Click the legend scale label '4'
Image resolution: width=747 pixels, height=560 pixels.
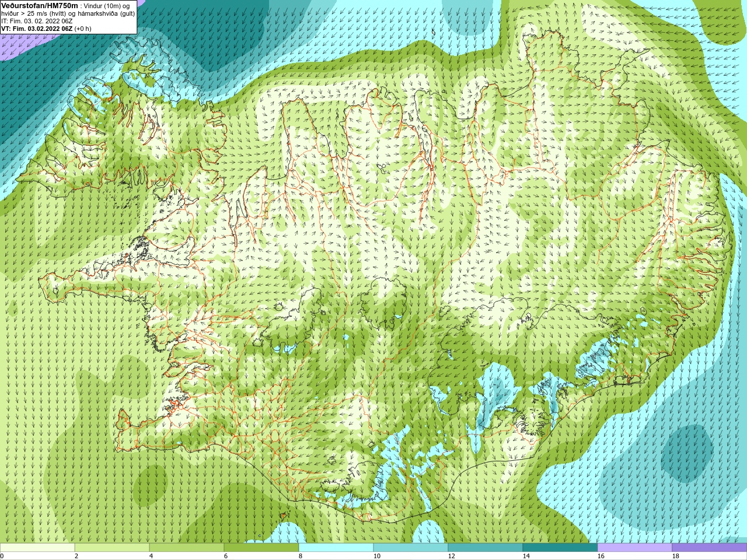151,556
